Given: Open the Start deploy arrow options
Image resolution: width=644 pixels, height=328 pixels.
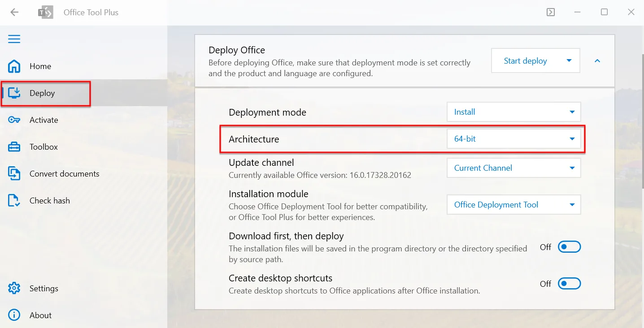Looking at the screenshot, I should pos(569,61).
